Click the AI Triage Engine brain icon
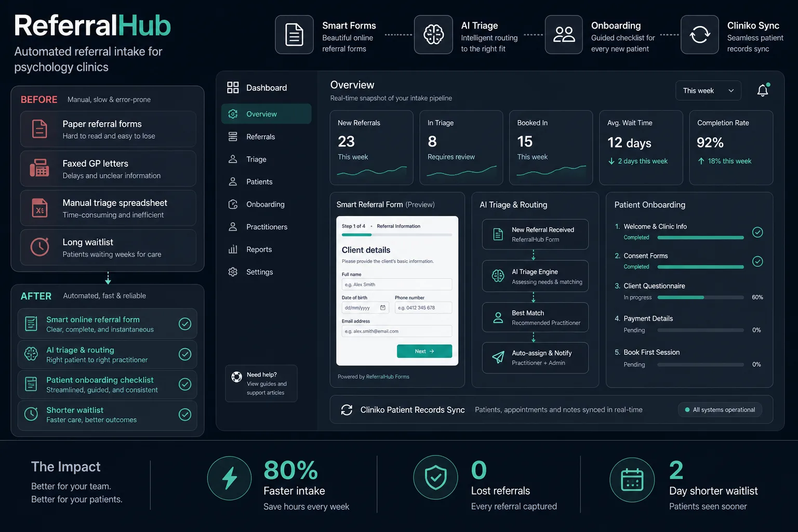 pos(498,276)
